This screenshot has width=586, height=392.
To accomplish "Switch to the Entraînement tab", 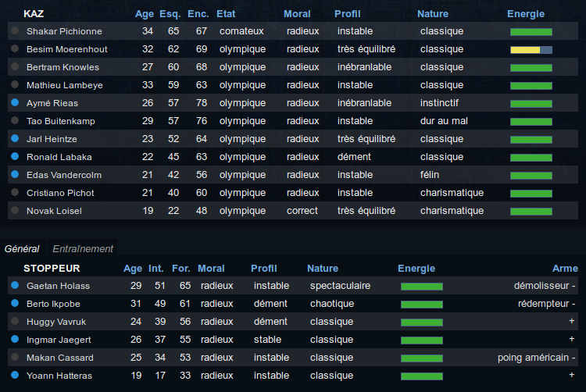I will 83,248.
